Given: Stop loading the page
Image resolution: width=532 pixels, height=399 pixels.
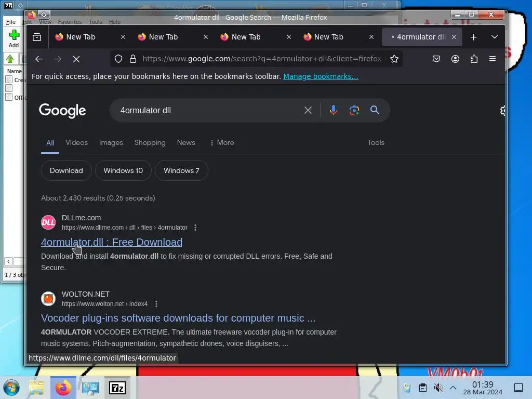Looking at the screenshot, I should [76, 59].
